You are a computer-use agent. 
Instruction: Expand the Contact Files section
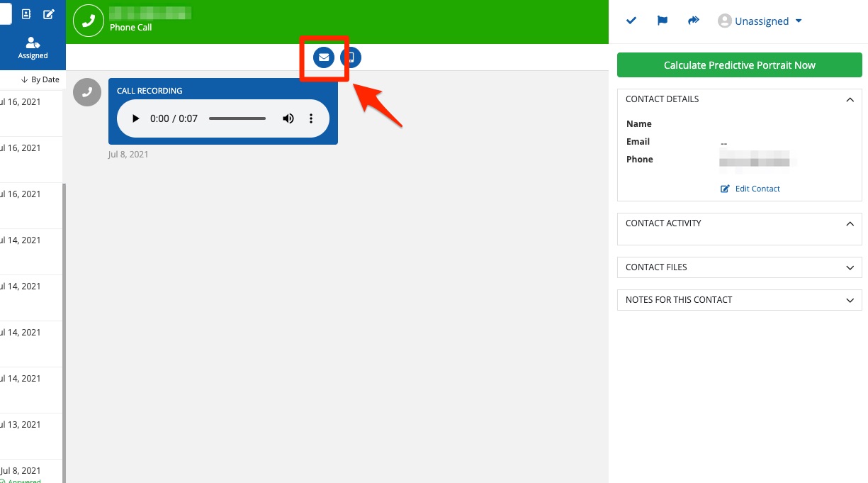(x=850, y=267)
